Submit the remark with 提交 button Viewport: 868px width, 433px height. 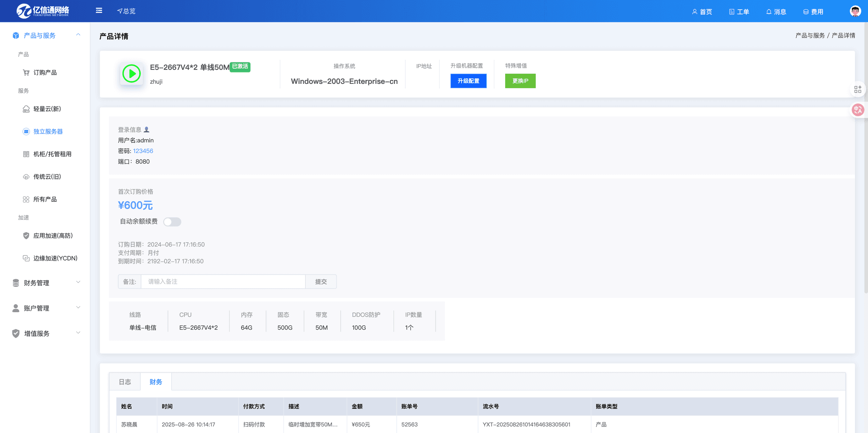coord(321,282)
